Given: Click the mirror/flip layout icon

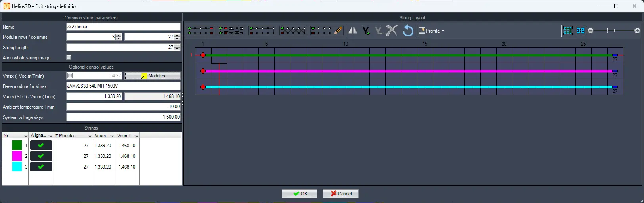Looking at the screenshot, I should coord(352,31).
